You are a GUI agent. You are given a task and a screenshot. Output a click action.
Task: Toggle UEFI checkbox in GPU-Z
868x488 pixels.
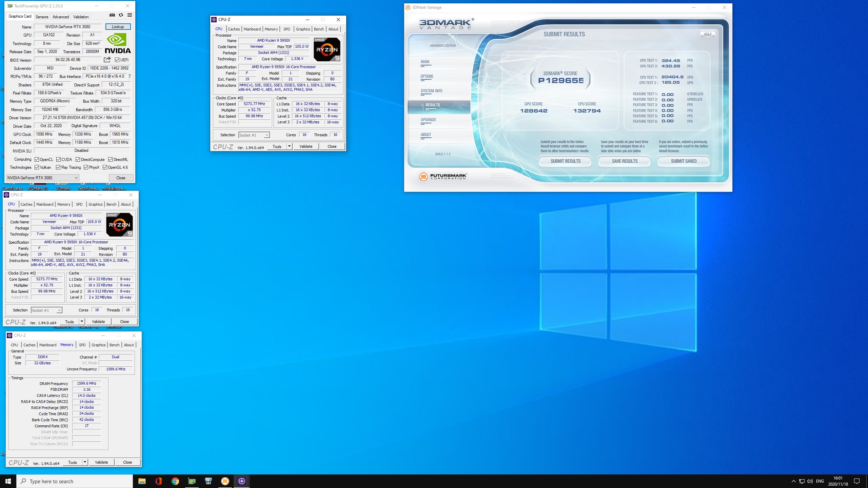pyautogui.click(x=117, y=60)
